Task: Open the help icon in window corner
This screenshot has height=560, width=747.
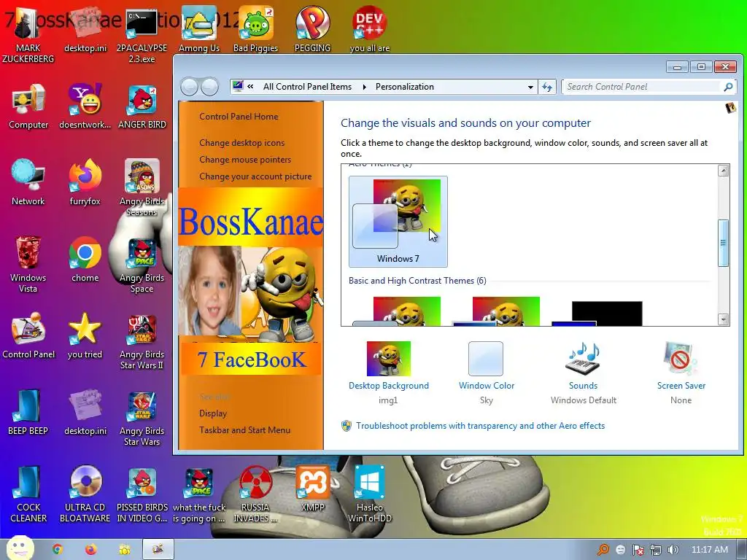Action: click(730, 108)
